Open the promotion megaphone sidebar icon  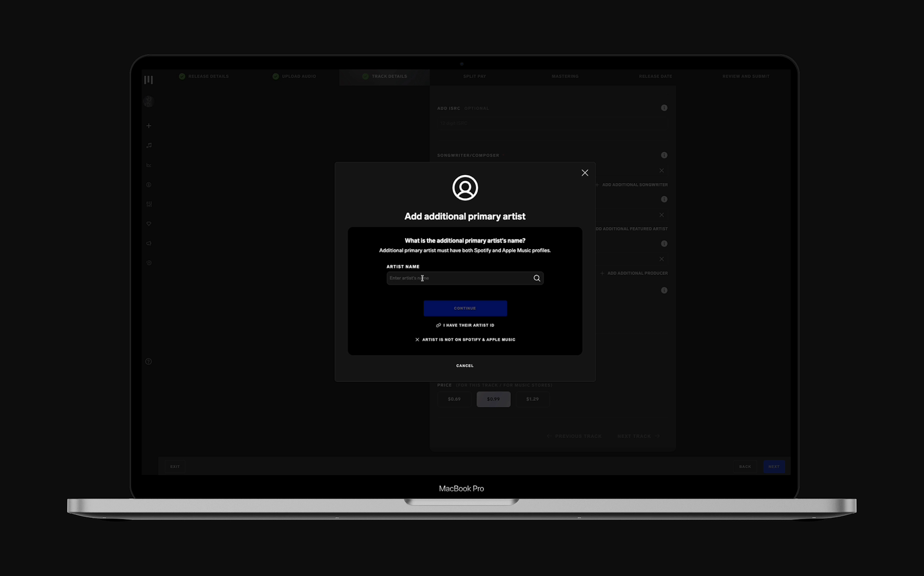tap(149, 243)
